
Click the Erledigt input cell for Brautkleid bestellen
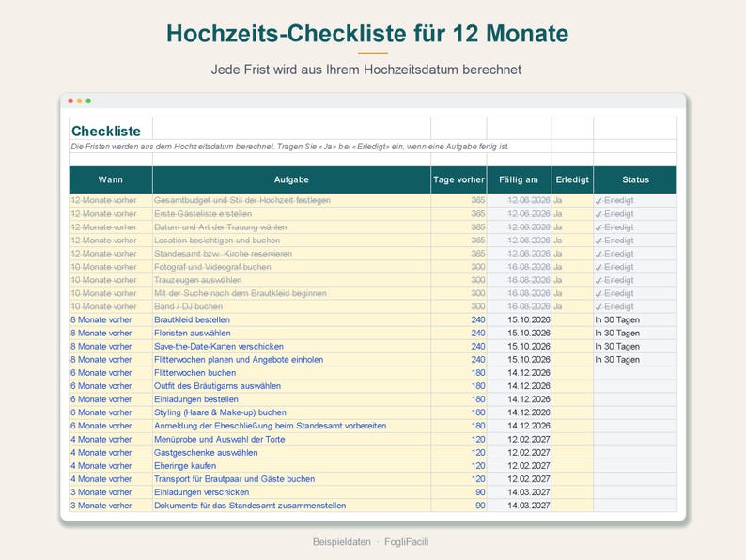tap(572, 319)
